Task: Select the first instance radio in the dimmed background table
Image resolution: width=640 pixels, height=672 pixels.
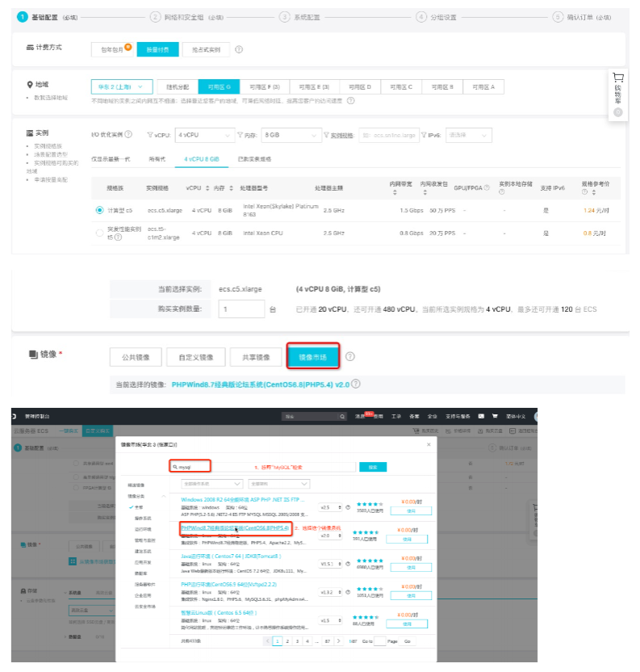Action: [76, 464]
